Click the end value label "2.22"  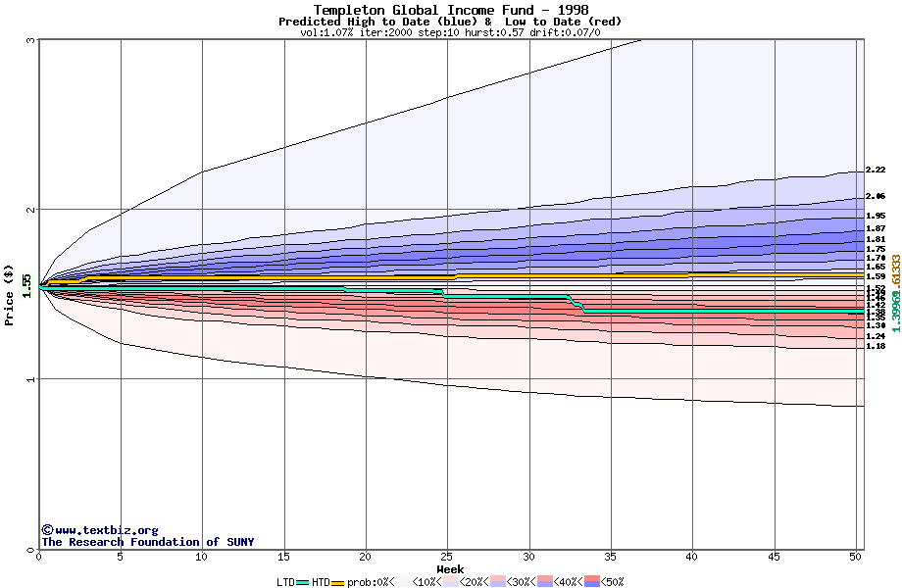click(876, 171)
